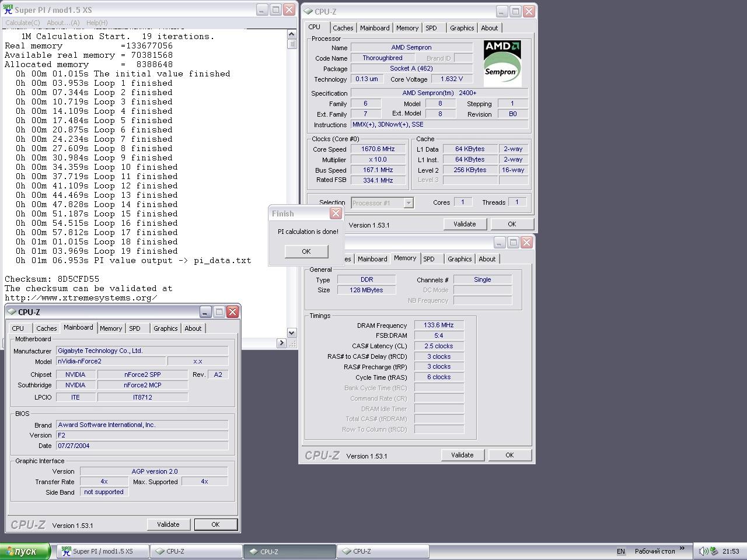
Task: Switch to the last CPU-Z taskbar button
Action: [x=383, y=551]
